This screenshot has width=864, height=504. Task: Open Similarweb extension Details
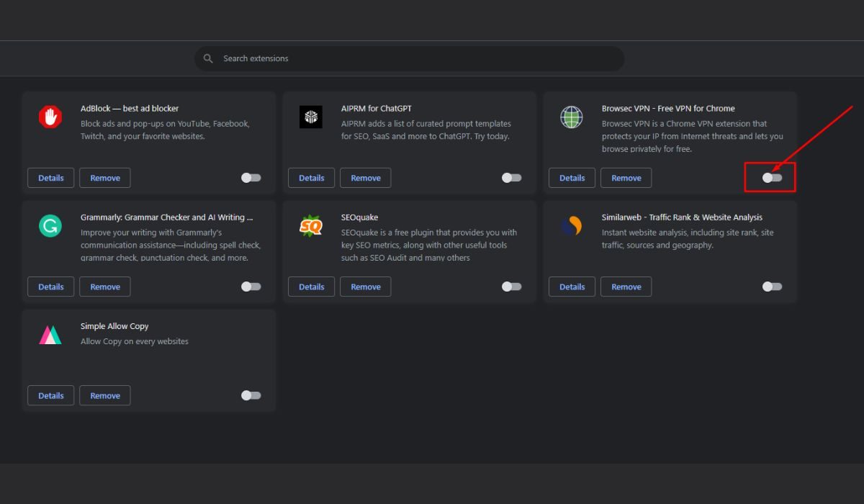point(572,287)
